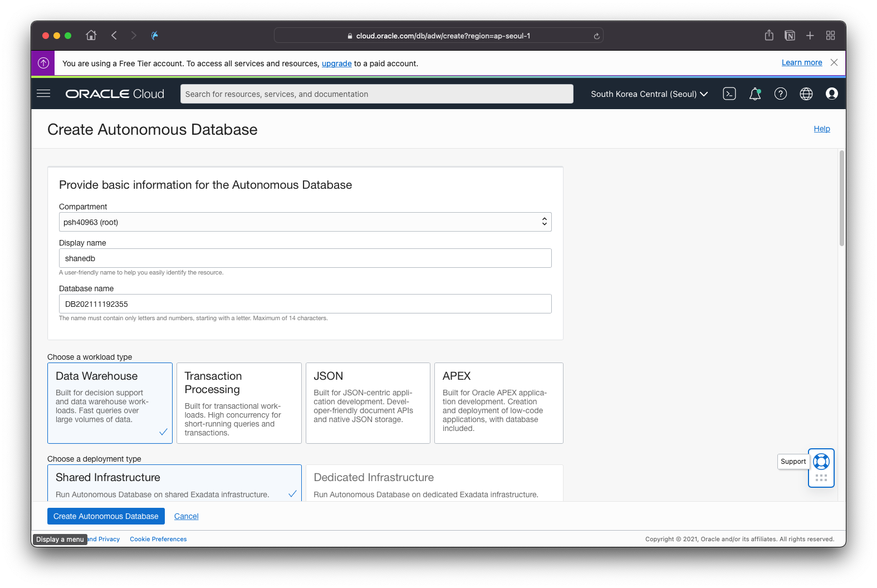
Task: Dismiss the Free Tier banner with the X
Action: tap(834, 62)
